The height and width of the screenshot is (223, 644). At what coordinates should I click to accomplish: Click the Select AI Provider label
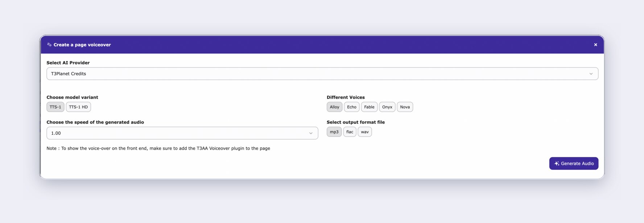(68, 63)
